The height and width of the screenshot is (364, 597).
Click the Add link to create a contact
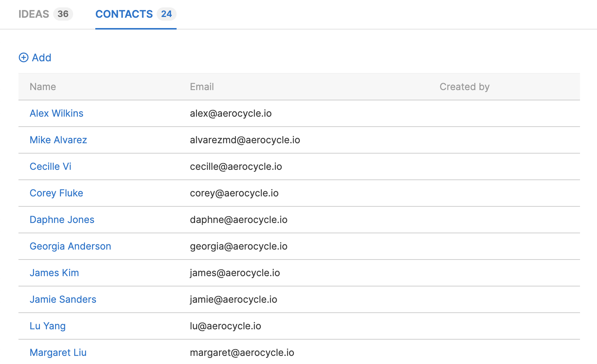41,58
